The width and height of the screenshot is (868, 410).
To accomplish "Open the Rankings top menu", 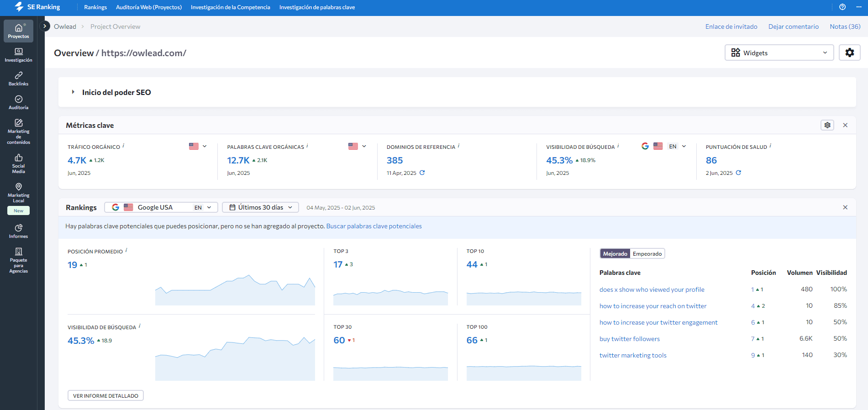I will pos(95,7).
